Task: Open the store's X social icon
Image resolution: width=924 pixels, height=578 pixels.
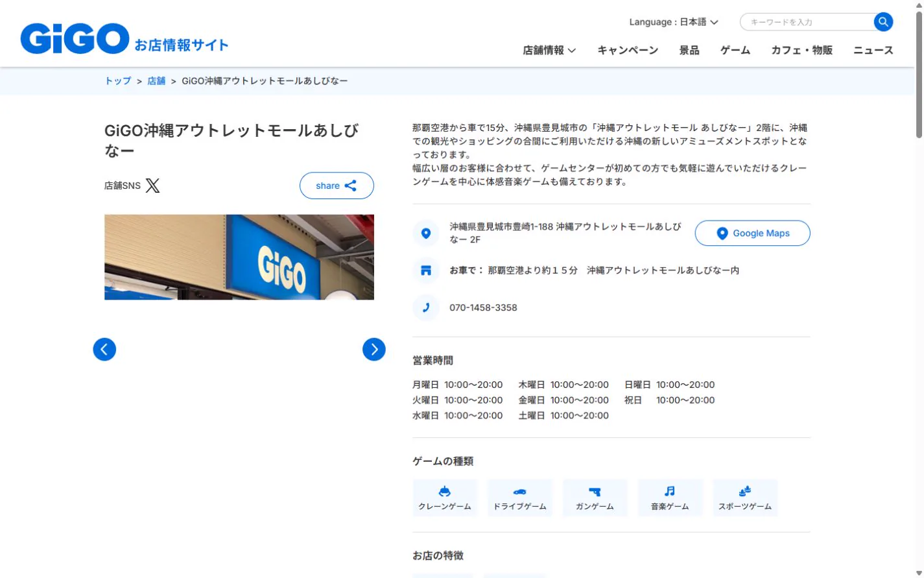Action: [152, 186]
